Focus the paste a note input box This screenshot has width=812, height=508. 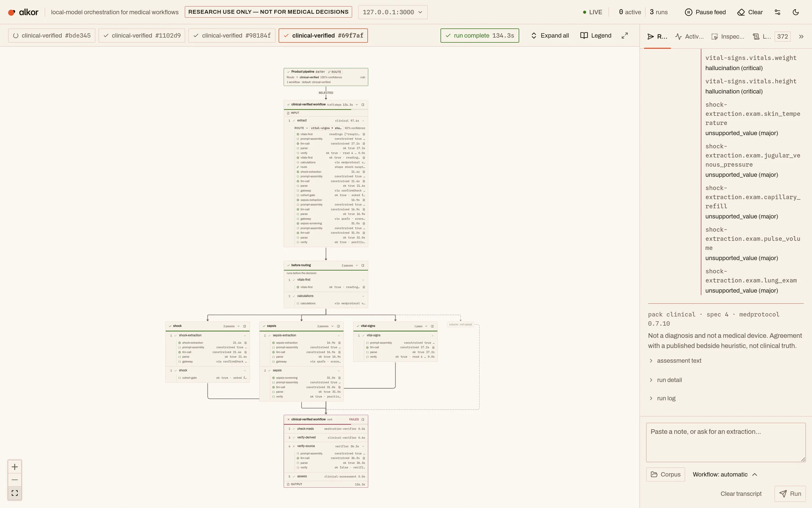pyautogui.click(x=726, y=442)
